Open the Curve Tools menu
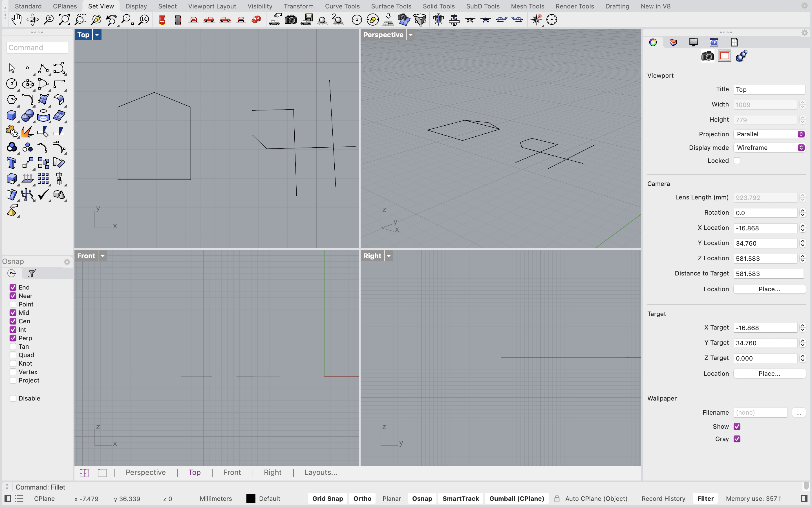 (342, 6)
